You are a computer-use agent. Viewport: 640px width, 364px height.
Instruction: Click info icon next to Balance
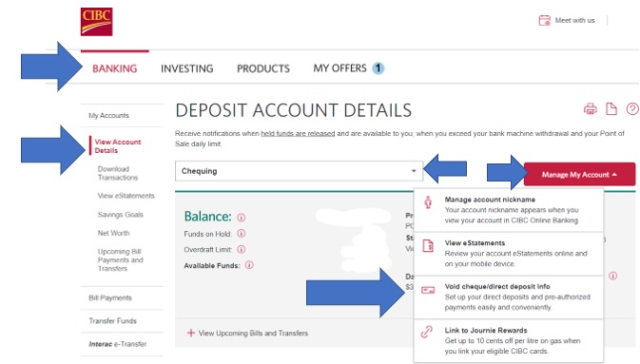242,218
